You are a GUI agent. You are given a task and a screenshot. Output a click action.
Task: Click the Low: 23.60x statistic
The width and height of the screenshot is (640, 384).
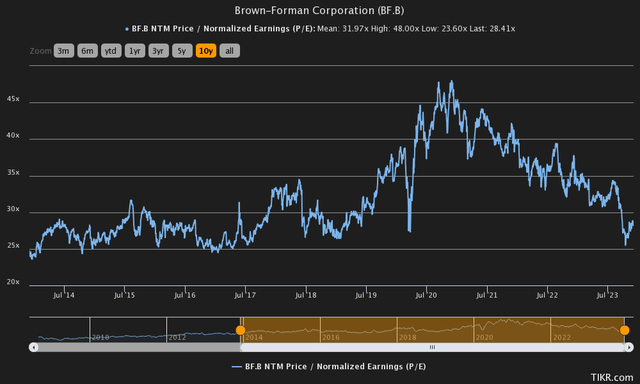[445, 29]
